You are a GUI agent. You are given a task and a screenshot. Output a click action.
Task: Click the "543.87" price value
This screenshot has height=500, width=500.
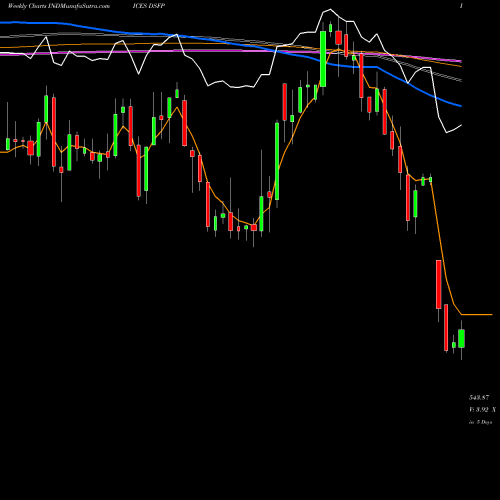pyautogui.click(x=479, y=397)
